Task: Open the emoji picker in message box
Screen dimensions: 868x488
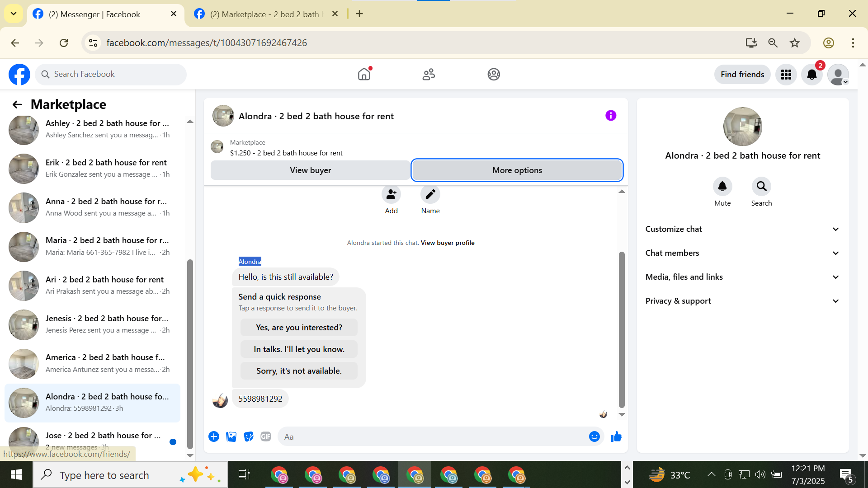Action: coord(594,436)
